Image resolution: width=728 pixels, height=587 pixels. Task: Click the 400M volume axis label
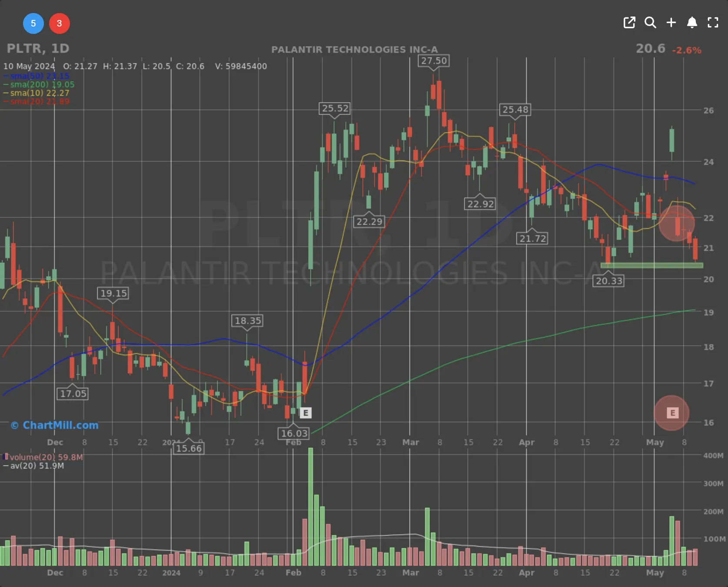pyautogui.click(x=713, y=455)
